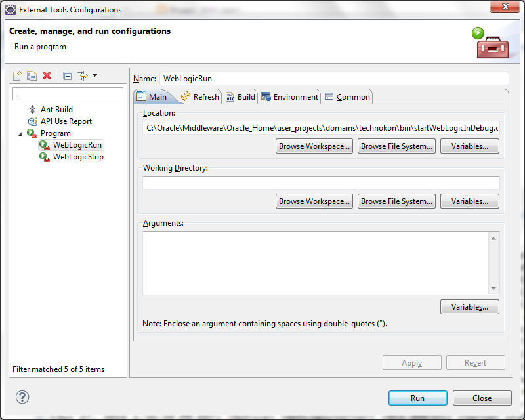Viewport: 525px width, 420px height.
Task: Create a new launch configuration
Action: [x=16, y=75]
